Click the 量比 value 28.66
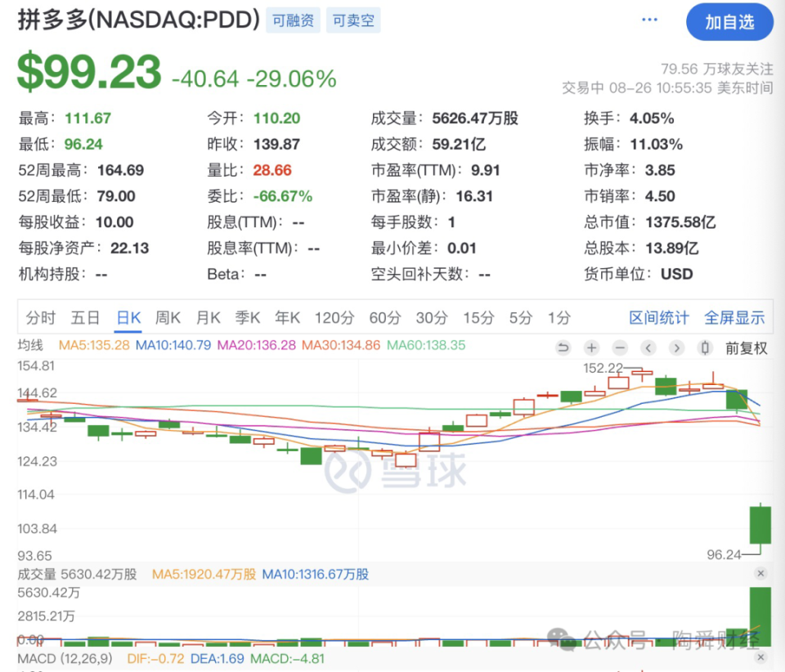This screenshot has height=672, width=785. click(272, 170)
